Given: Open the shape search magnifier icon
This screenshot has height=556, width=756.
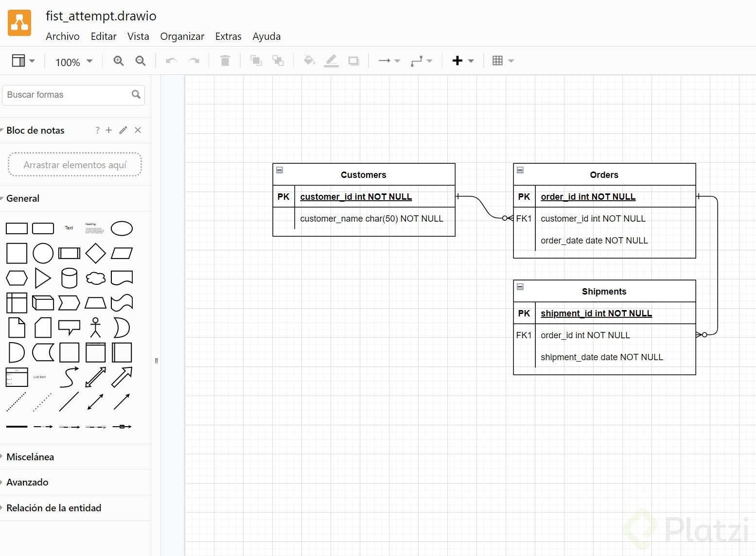Looking at the screenshot, I should [x=136, y=95].
